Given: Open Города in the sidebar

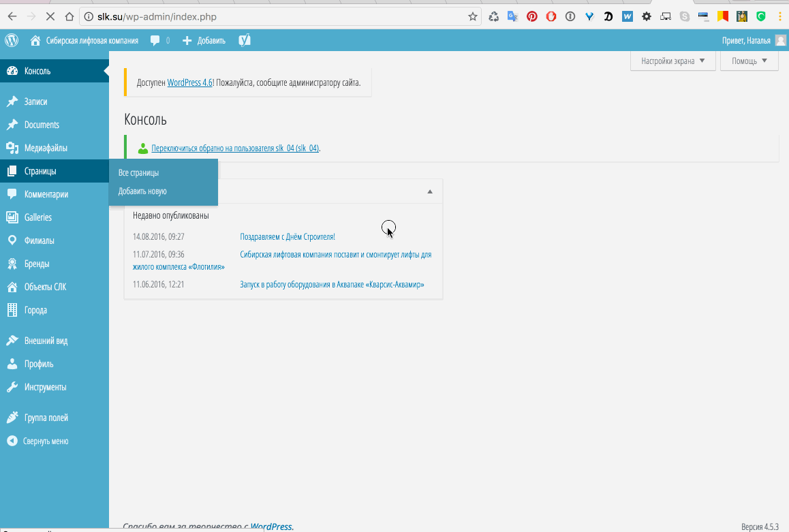Looking at the screenshot, I should (55, 310).
